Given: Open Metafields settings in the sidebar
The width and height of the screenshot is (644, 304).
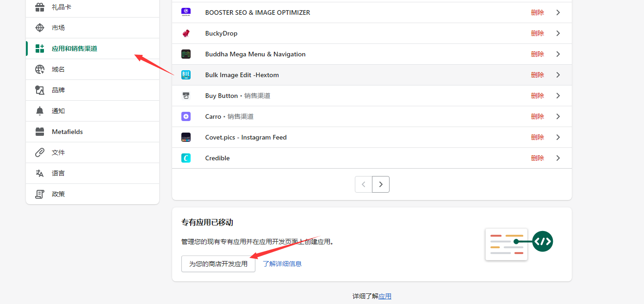Looking at the screenshot, I should click(93, 132).
